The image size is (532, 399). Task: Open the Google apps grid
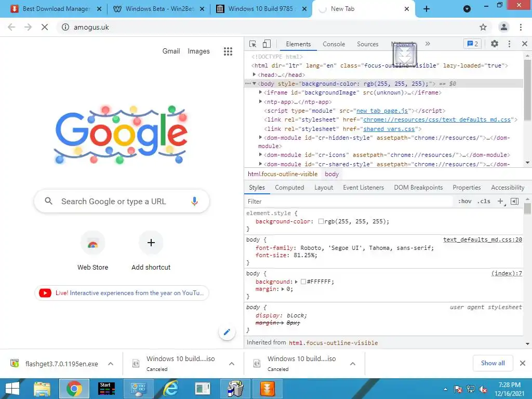pyautogui.click(x=228, y=51)
